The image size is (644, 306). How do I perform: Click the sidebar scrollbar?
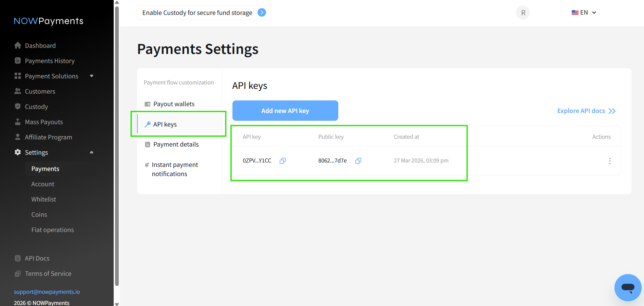click(x=117, y=146)
